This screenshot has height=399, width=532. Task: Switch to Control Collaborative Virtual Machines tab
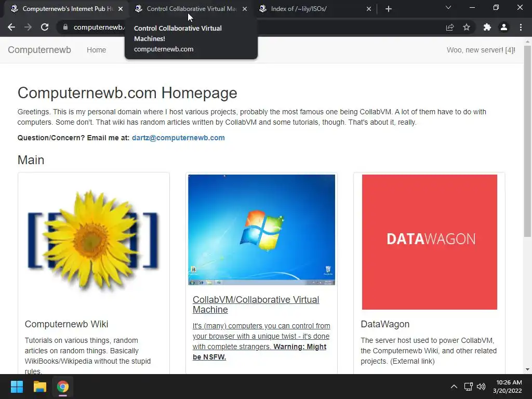click(190, 9)
